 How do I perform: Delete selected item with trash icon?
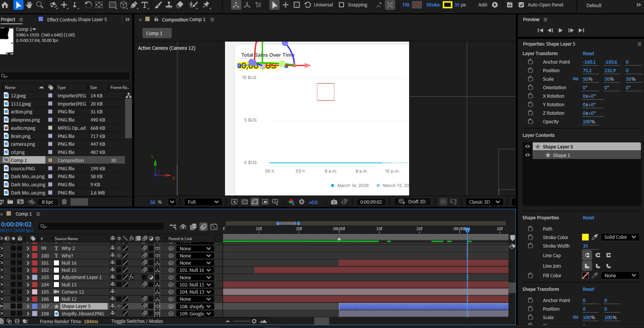[x=64, y=202]
